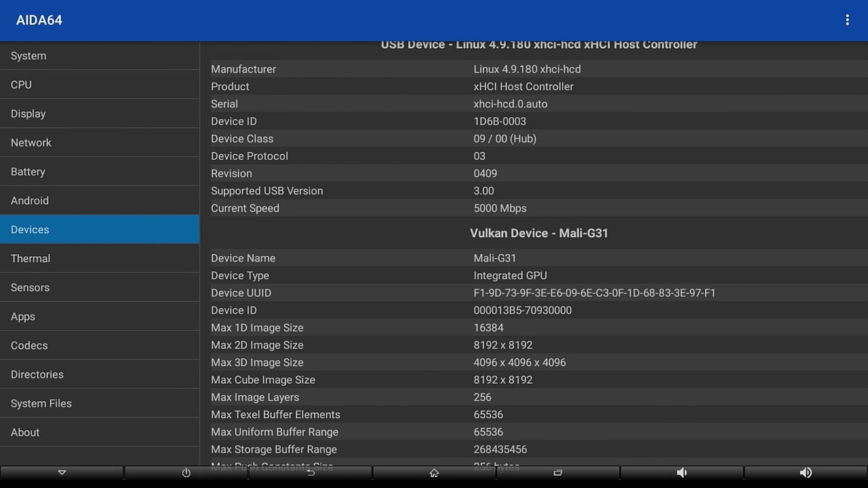Open the System section in sidebar
868x488 pixels.
point(100,56)
